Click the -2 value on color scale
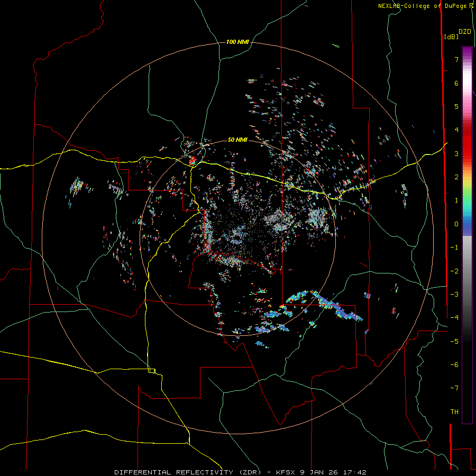 pos(454,271)
